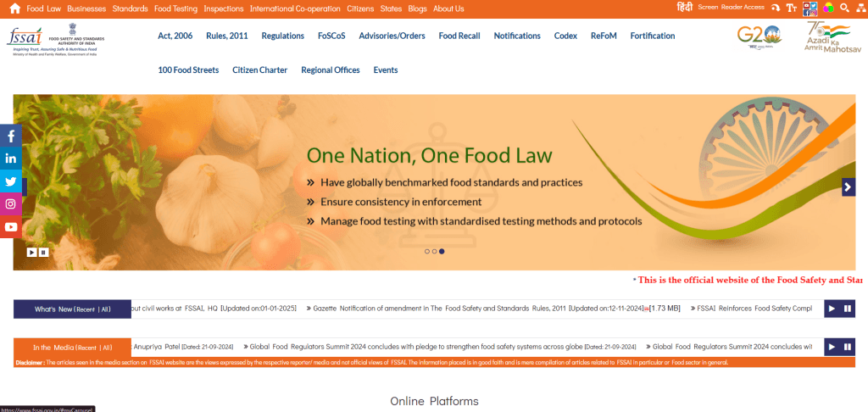Click the Azadi Ka Amrit Mahotsav logo
Screen dimensions: 868x412
[832, 37]
